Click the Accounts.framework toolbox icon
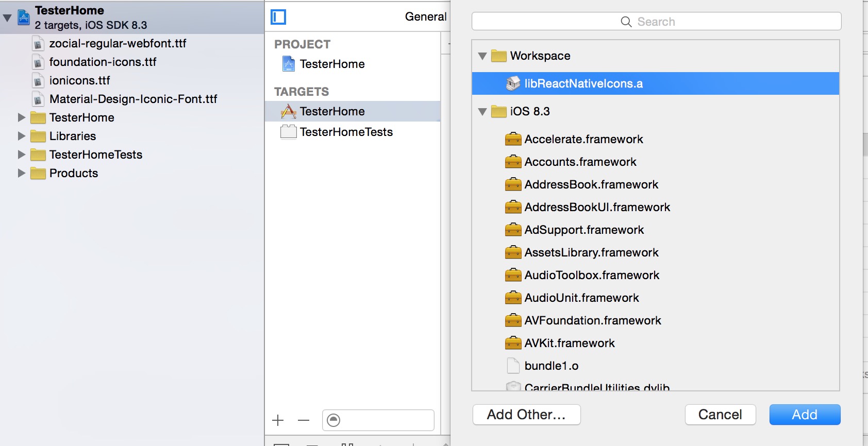This screenshot has height=446, width=868. point(513,162)
